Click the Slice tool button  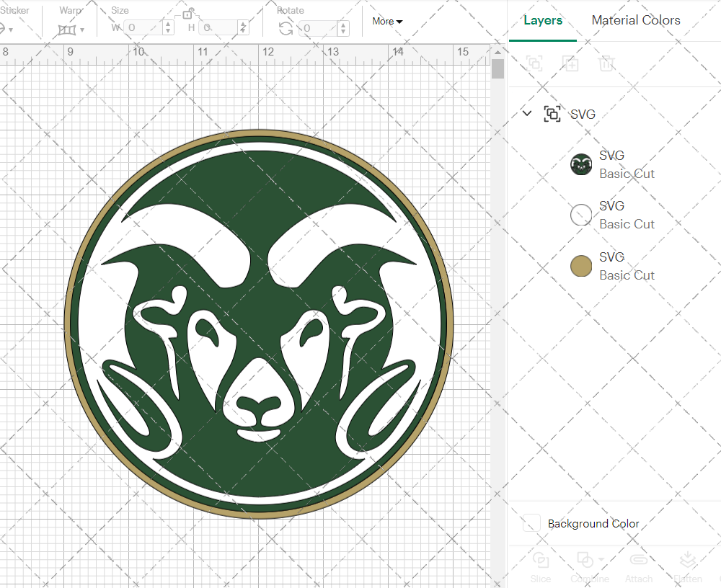(540, 567)
